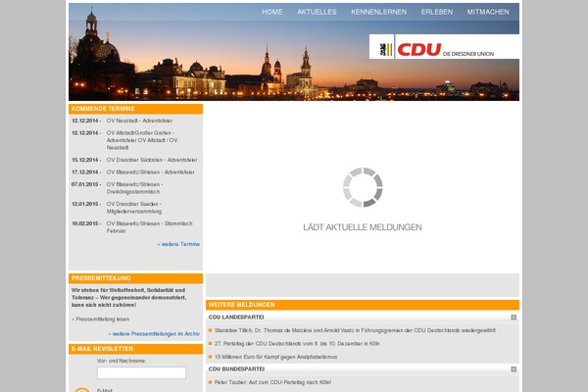This screenshot has width=588, height=392.
Task: Open the MITMACHEN navigation item
Action: [x=488, y=12]
